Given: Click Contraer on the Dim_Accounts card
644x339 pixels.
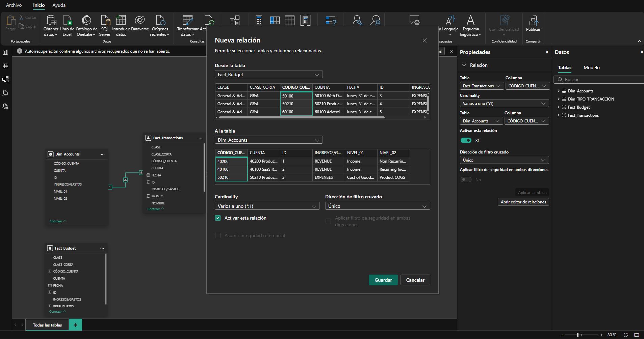Looking at the screenshot, I should pos(58,221).
